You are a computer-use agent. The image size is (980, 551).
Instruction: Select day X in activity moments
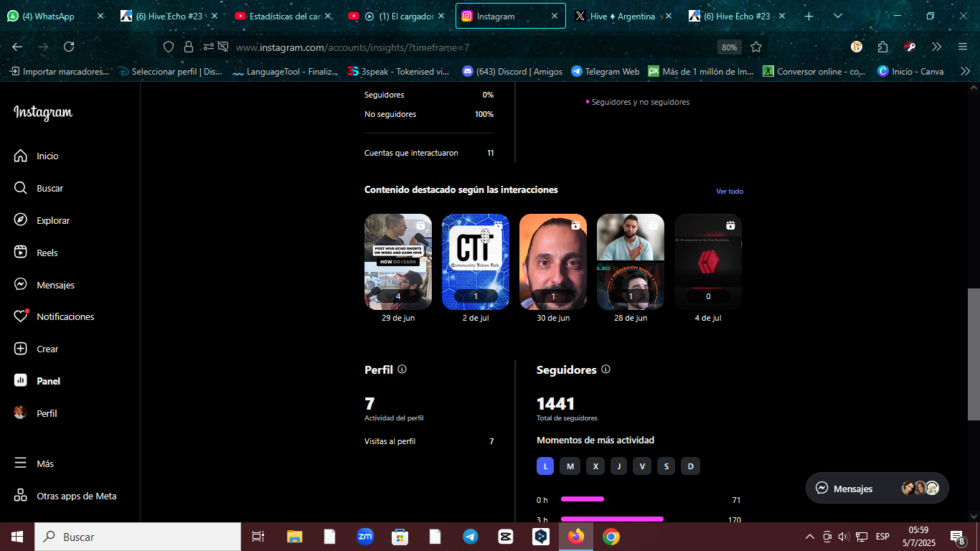click(595, 466)
